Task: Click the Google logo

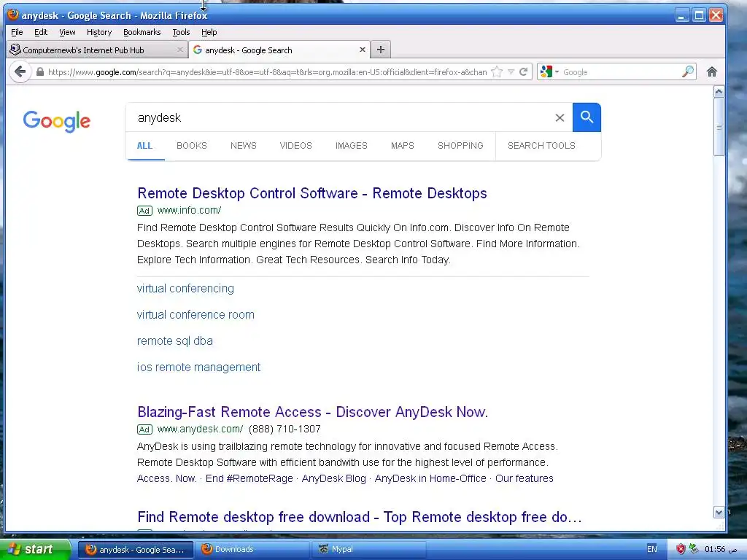Action: [57, 122]
